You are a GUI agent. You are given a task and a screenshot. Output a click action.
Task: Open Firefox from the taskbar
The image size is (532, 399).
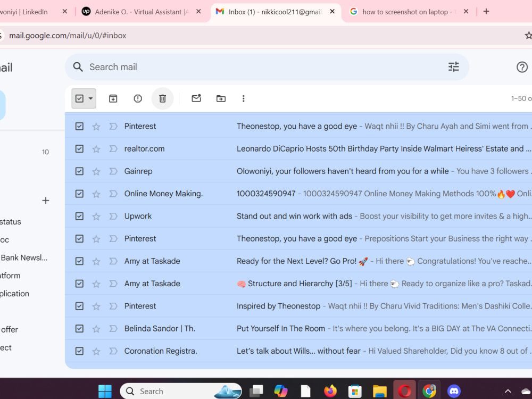coord(330,391)
